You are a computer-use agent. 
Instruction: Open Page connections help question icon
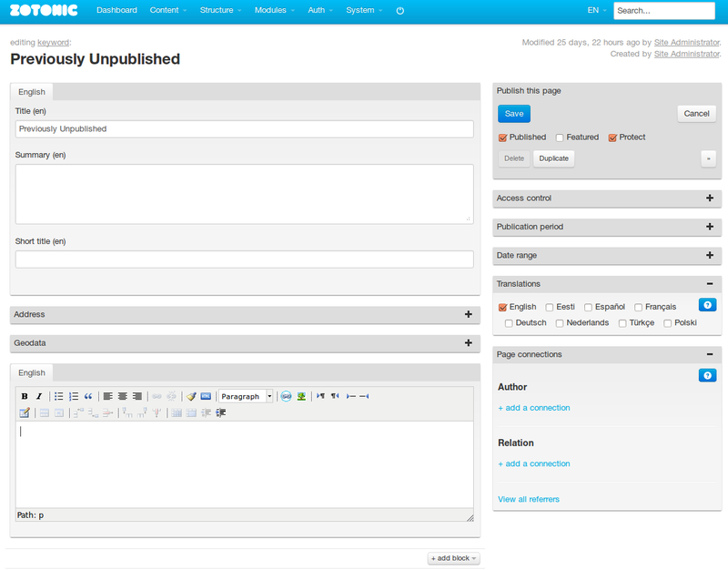pos(708,375)
